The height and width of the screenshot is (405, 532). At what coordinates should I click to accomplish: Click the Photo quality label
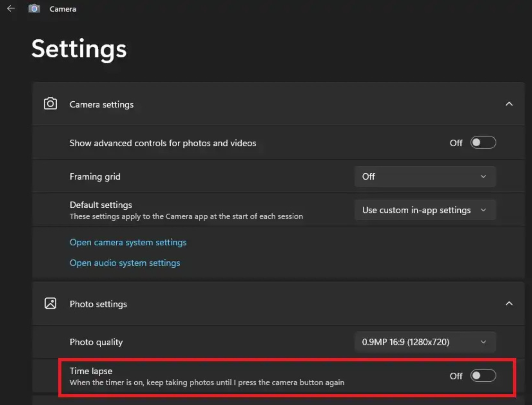[96, 342]
